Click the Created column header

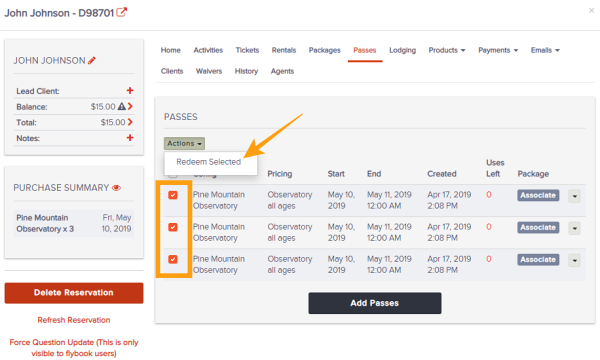(442, 174)
